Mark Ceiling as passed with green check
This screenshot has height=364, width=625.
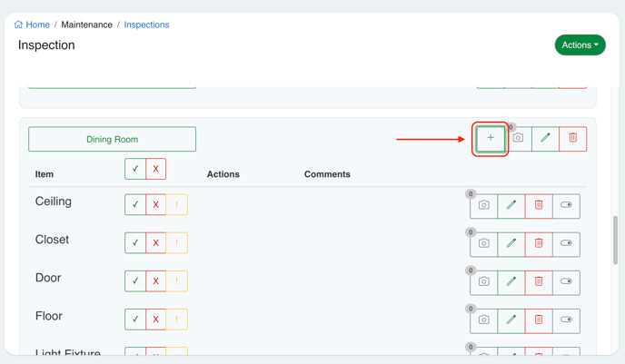135,205
